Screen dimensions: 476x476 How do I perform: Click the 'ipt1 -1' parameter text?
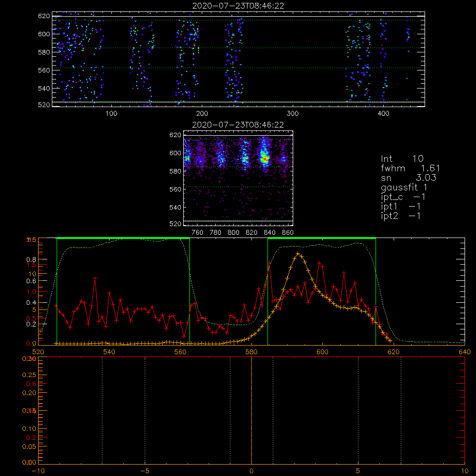tap(401, 207)
